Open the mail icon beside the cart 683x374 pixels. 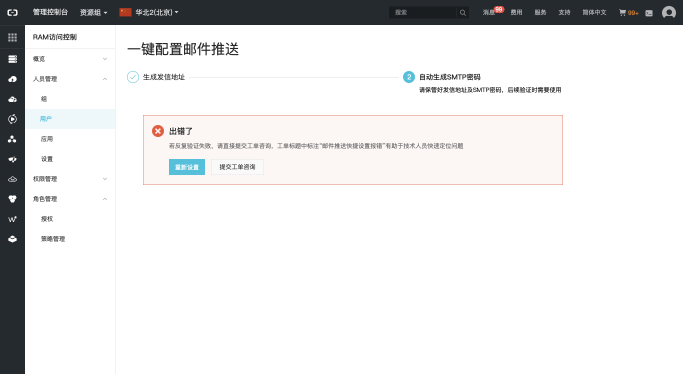[x=649, y=13]
